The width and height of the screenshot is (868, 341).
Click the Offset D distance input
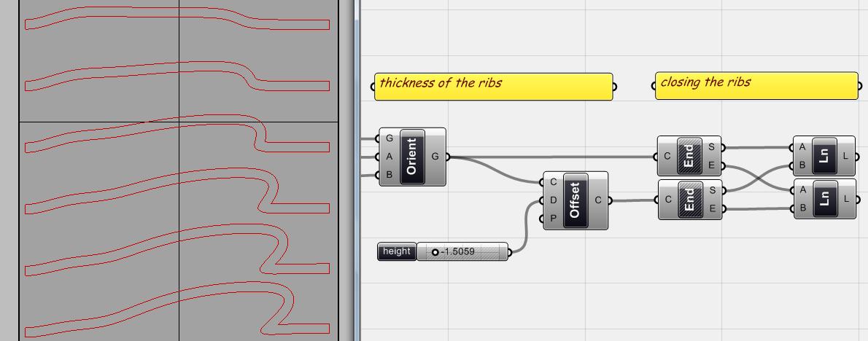[x=552, y=200]
